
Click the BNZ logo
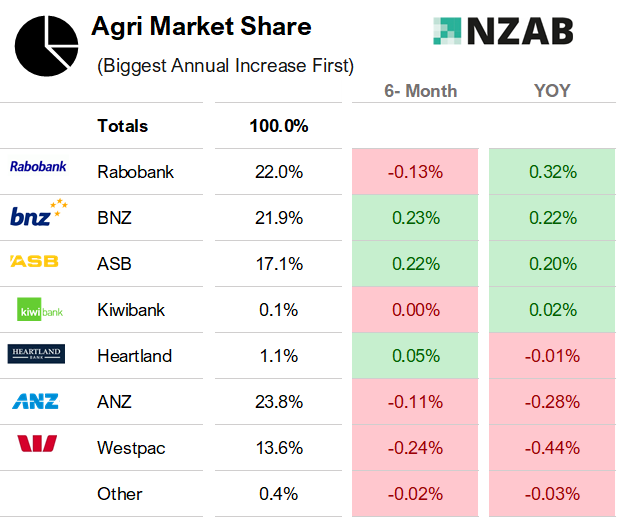click(x=38, y=214)
